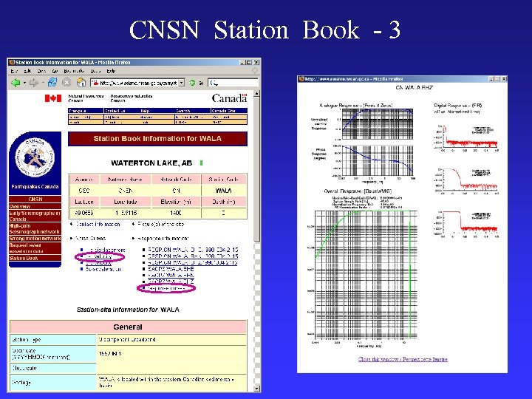Screen dimensions: 532x399
Task: Click the Contact information link
Action: 98,225
